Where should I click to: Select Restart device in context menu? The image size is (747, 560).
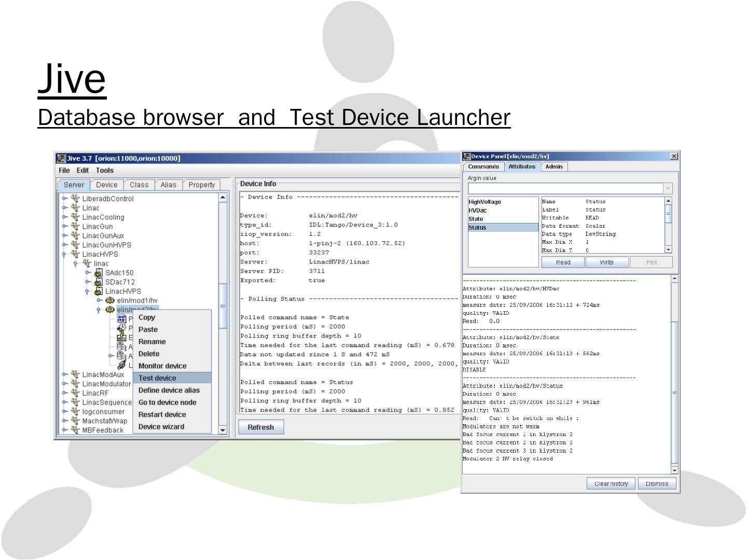162,414
